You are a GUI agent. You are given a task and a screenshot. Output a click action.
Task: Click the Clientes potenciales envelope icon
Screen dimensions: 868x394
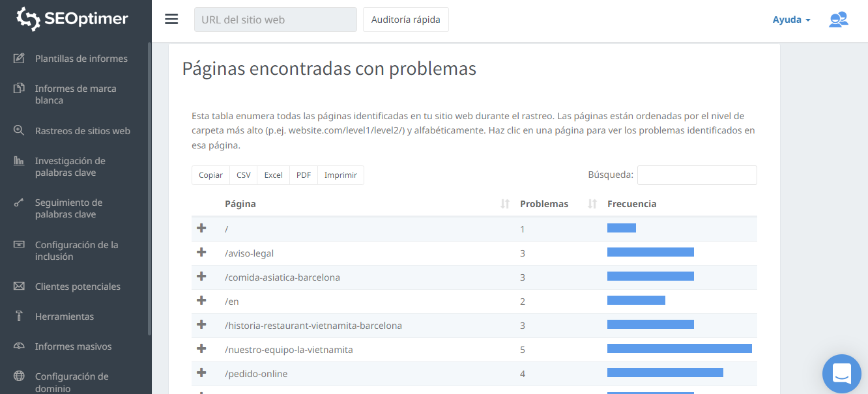pos(19,287)
